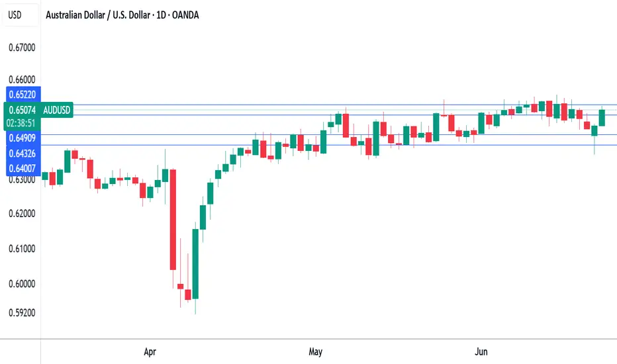Click the Jun label on time axis
This screenshot has height=364, width=617.
(481, 351)
